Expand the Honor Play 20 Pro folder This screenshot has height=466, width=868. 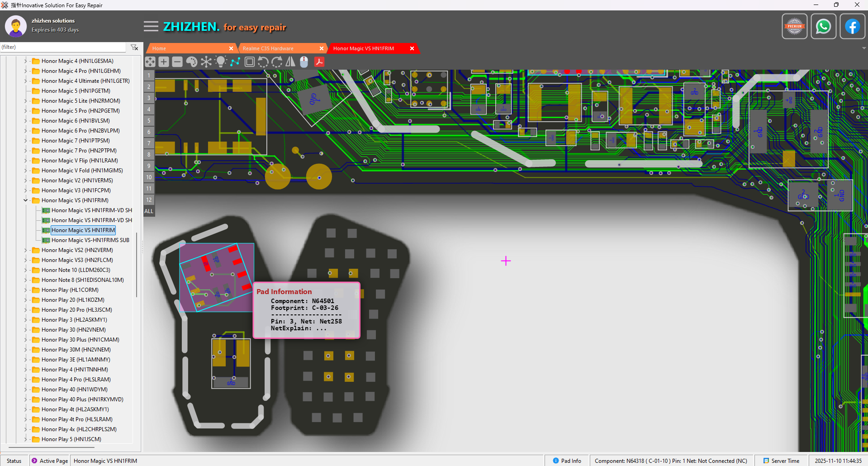pyautogui.click(x=26, y=310)
